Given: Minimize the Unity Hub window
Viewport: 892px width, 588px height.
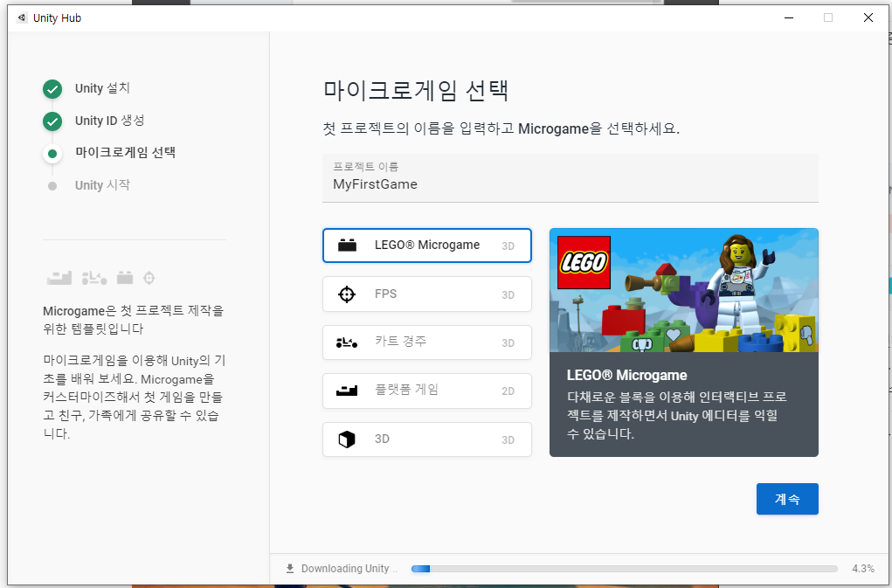Looking at the screenshot, I should (788, 17).
